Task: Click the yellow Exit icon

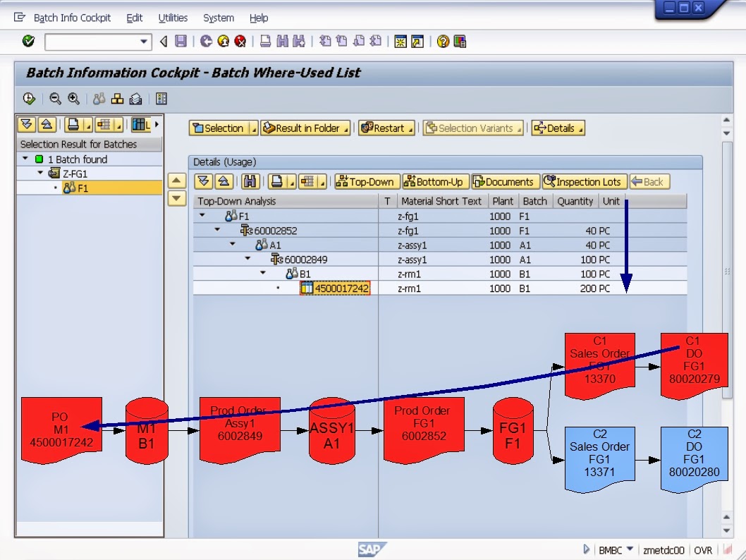Action: click(x=223, y=42)
